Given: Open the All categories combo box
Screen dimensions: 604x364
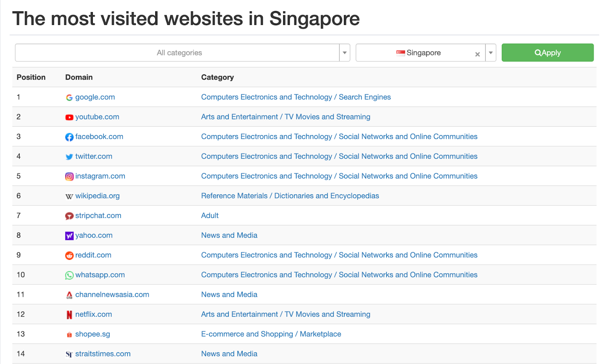Looking at the screenshot, I should [183, 53].
